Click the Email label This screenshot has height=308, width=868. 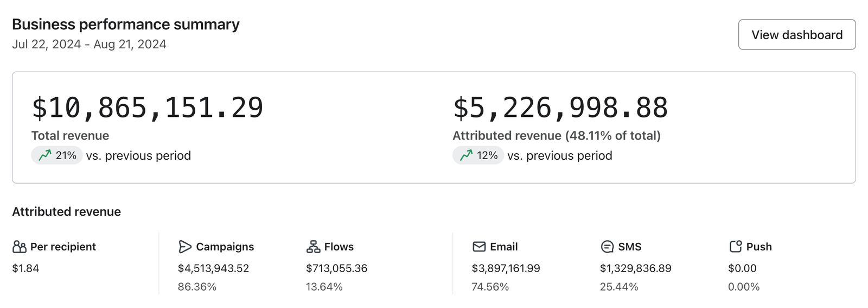(x=503, y=247)
